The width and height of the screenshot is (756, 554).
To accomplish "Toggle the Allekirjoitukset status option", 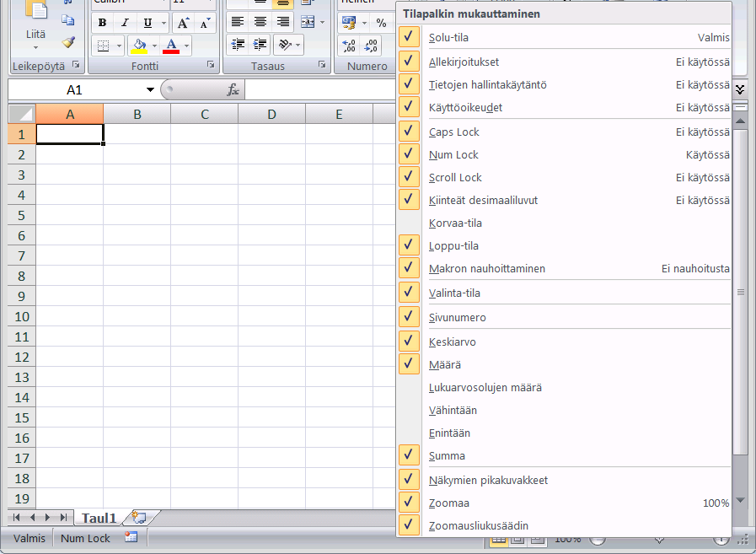I will pos(564,62).
